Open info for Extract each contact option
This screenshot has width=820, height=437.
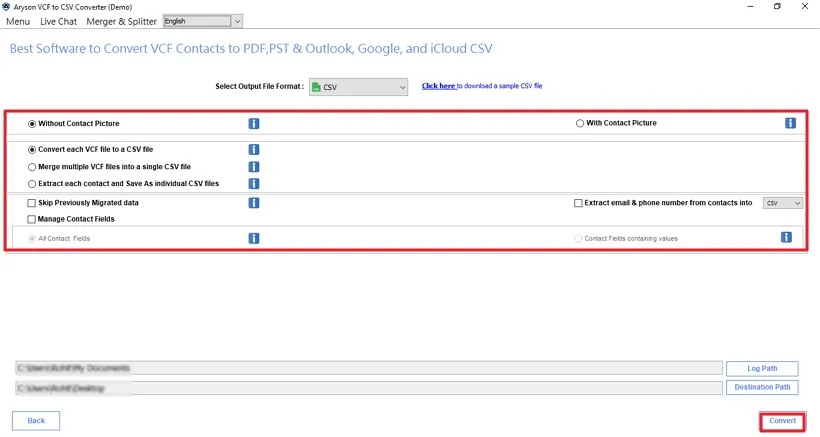254,183
